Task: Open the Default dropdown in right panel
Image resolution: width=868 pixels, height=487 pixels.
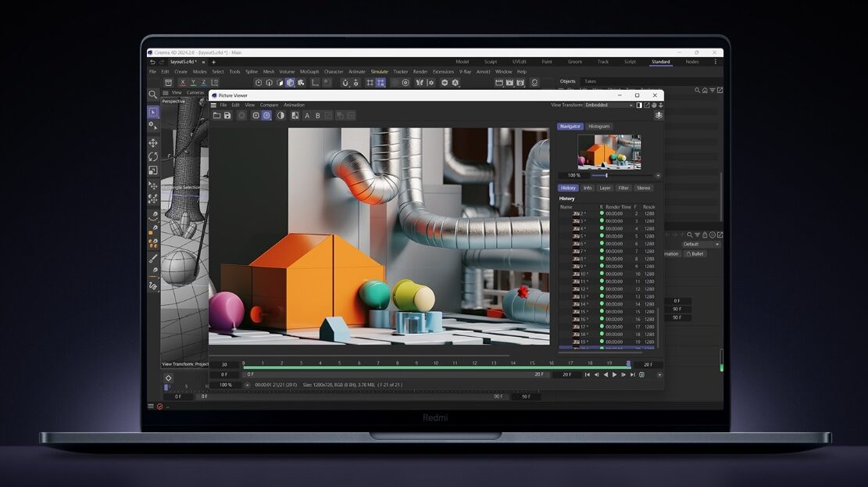Action: 700,244
